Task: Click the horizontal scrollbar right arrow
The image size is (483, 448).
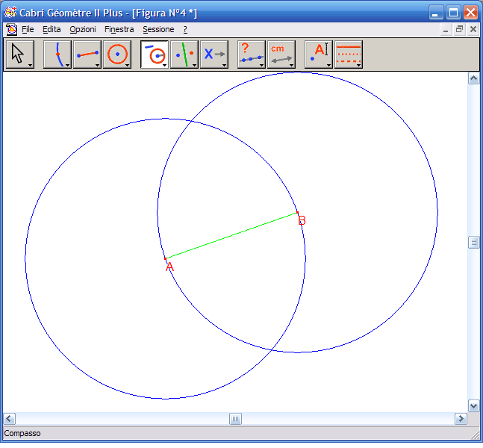Action: click(461, 419)
